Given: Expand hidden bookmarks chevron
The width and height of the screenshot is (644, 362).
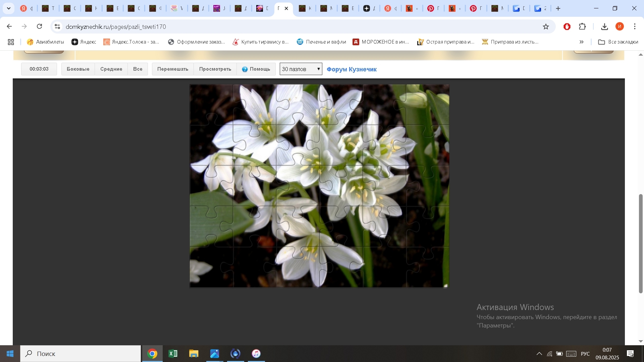Looking at the screenshot, I should (x=581, y=42).
